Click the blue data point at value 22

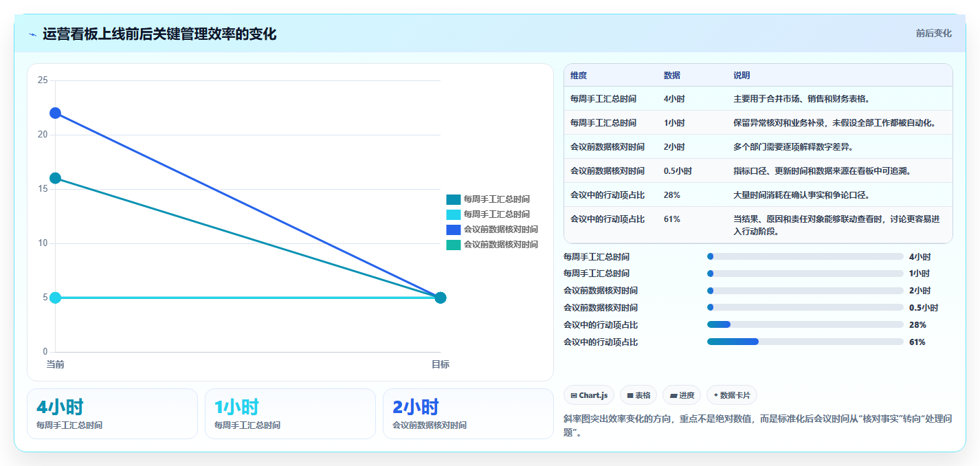pos(56,113)
